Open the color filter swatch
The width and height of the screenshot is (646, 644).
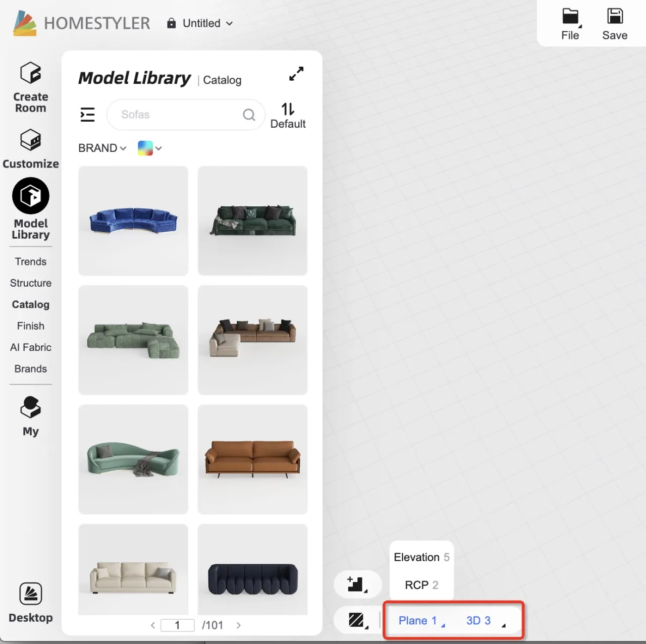(149, 148)
